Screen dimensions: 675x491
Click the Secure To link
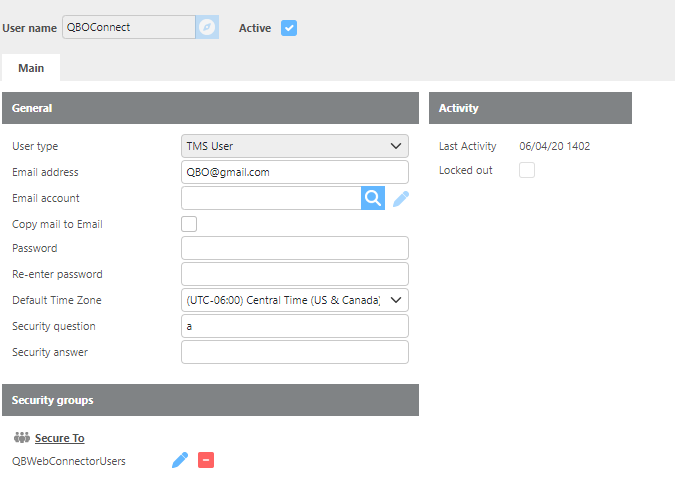point(59,438)
